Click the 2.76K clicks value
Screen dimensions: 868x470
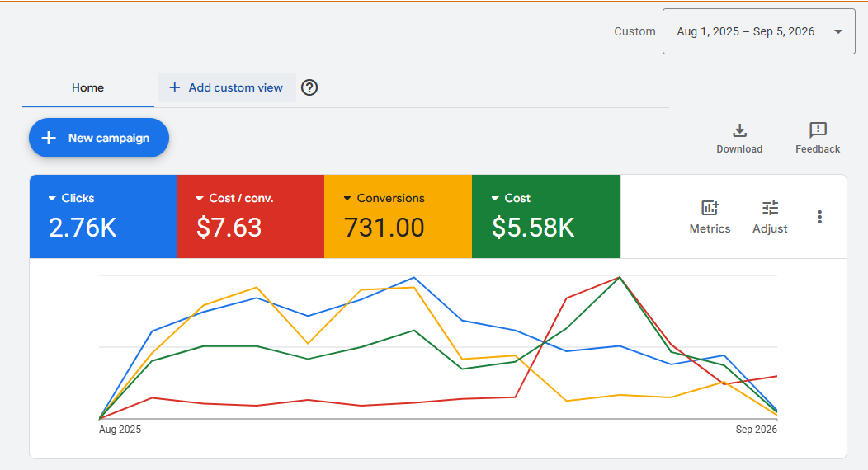tap(83, 228)
